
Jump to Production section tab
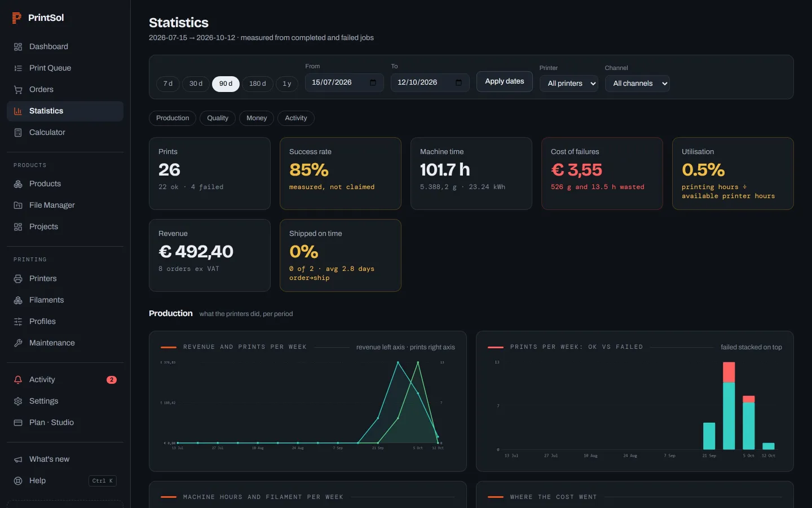click(x=173, y=118)
